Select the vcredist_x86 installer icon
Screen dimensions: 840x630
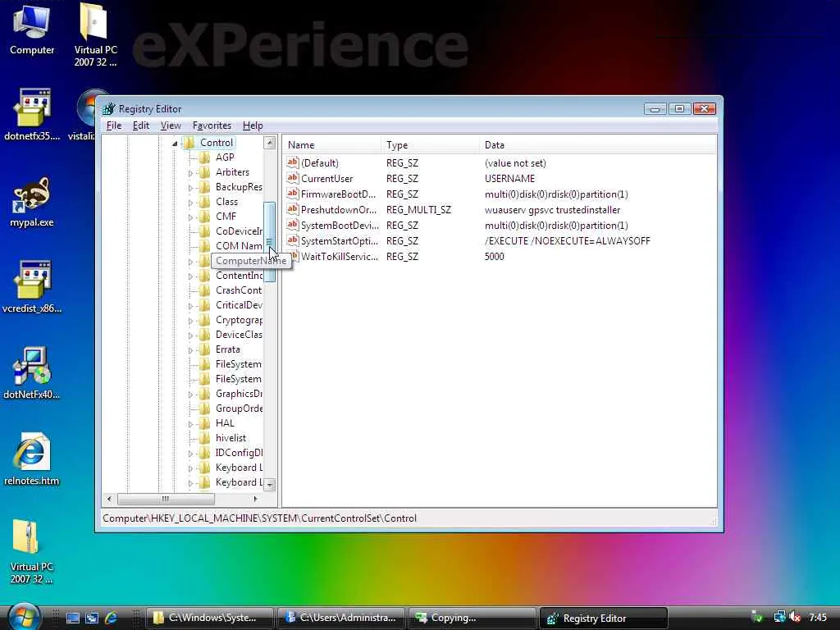[x=32, y=288]
